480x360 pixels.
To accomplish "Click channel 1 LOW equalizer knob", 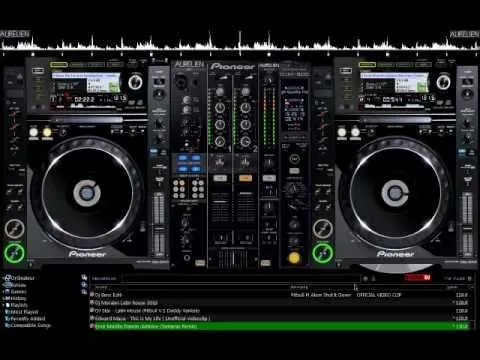I will (x=220, y=141).
